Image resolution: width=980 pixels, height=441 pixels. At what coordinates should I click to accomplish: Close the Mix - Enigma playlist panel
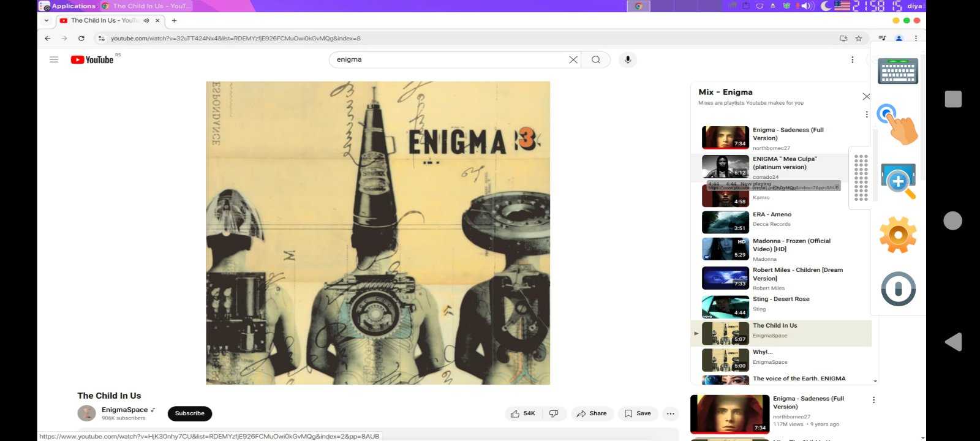click(866, 96)
